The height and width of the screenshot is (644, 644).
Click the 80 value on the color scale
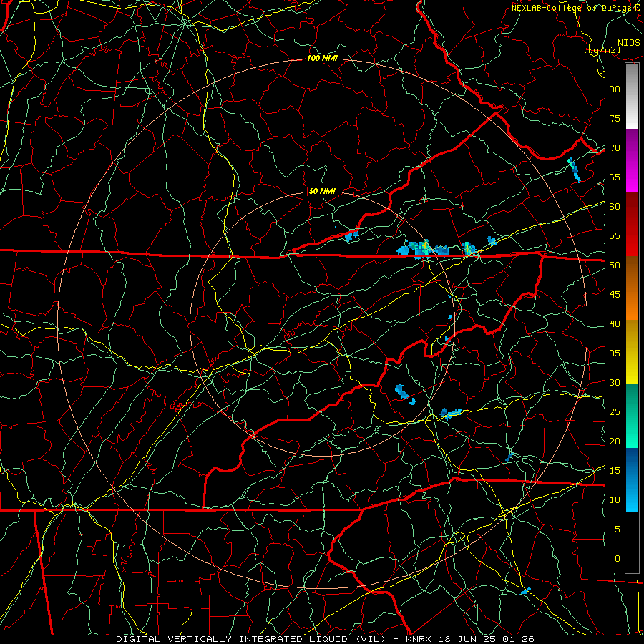tap(615, 89)
